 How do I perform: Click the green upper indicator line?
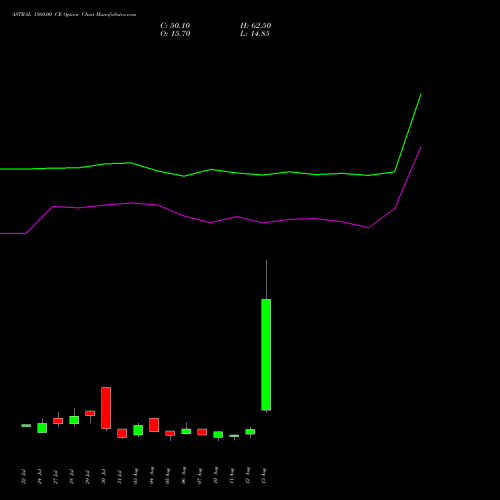211,169
